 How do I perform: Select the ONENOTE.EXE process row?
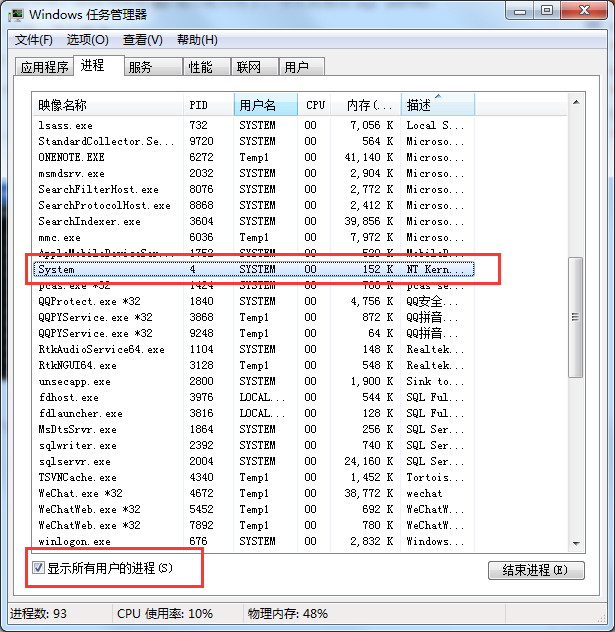pyautogui.click(x=254, y=157)
